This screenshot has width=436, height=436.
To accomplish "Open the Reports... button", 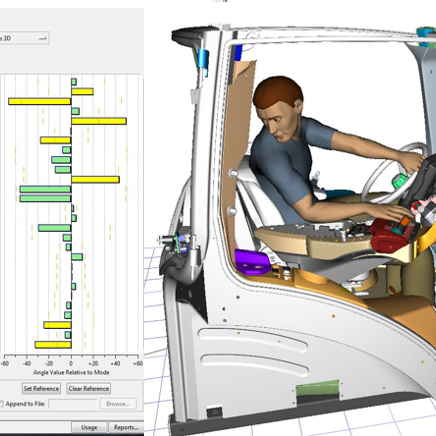I will pyautogui.click(x=126, y=427).
